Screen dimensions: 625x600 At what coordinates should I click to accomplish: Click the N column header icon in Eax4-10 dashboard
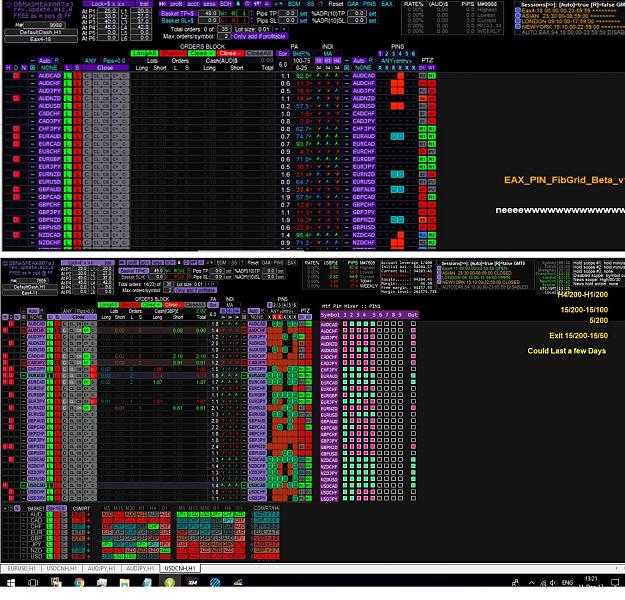(24, 68)
